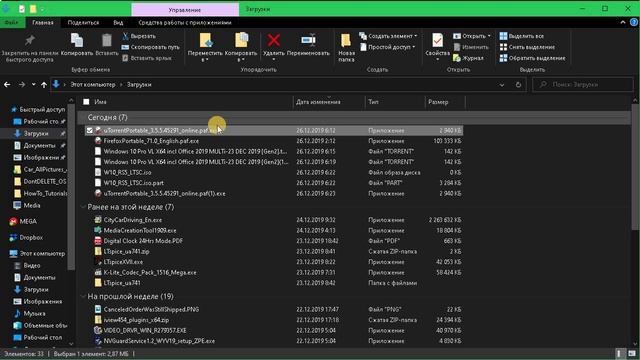The height and width of the screenshot is (360, 640).
Task: Open Быстрый доступ in navigation pane
Action: point(38,109)
